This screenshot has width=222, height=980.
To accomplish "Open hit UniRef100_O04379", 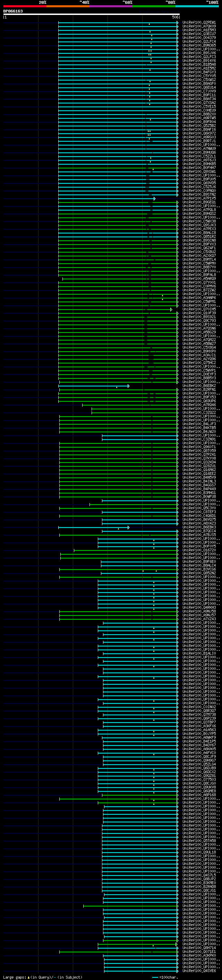I will pyautogui.click(x=199, y=38).
